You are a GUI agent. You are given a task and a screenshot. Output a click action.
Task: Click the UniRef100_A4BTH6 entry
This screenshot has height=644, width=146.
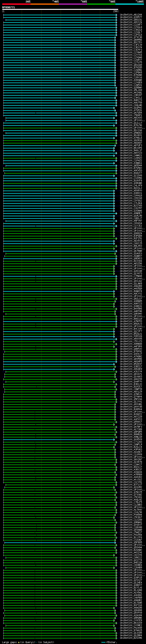point(131,311)
